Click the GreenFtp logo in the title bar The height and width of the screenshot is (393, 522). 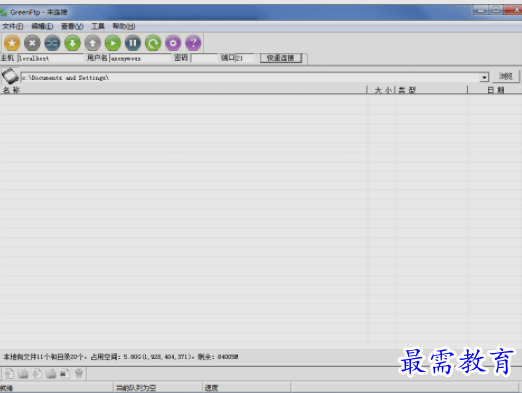tap(4, 13)
